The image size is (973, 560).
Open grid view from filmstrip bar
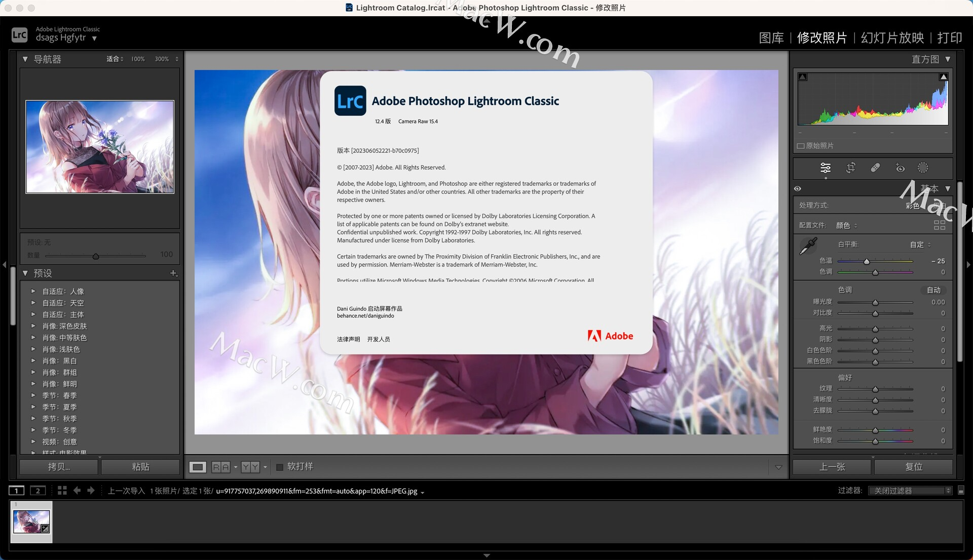point(62,491)
